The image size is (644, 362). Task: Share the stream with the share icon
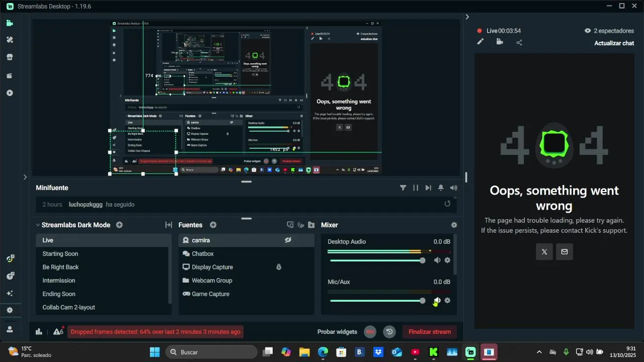click(x=519, y=42)
